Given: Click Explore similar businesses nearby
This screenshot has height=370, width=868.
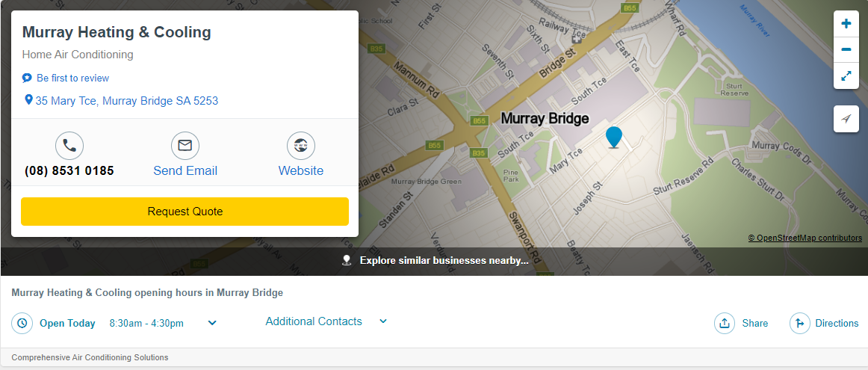Looking at the screenshot, I should [444, 261].
